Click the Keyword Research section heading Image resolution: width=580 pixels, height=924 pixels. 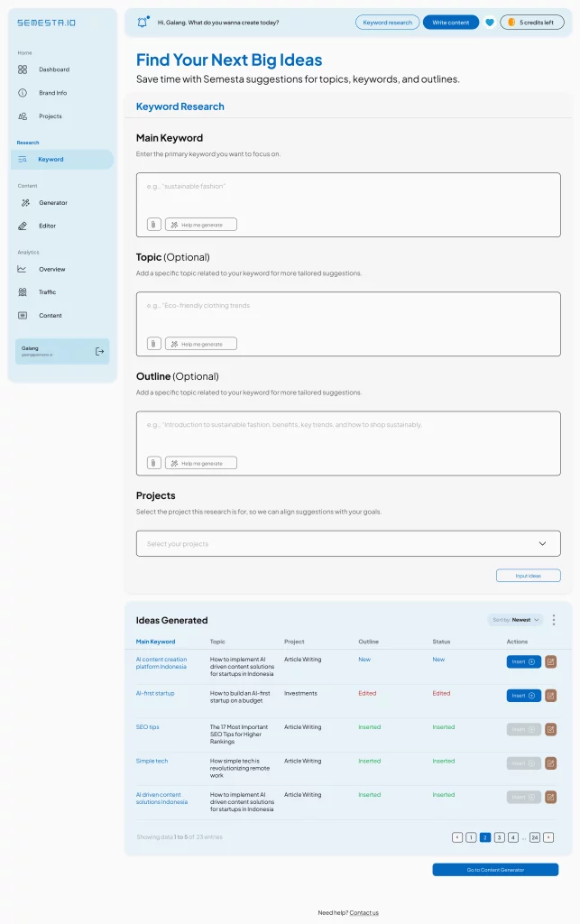click(180, 106)
